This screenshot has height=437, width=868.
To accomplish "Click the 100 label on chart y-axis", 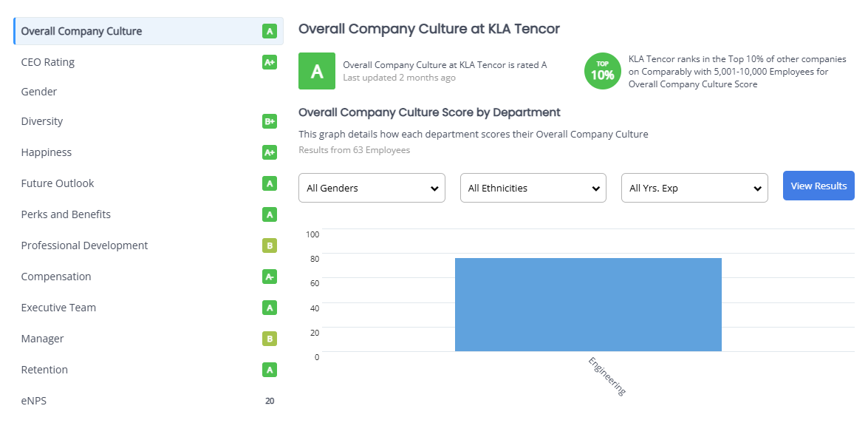I will (312, 234).
